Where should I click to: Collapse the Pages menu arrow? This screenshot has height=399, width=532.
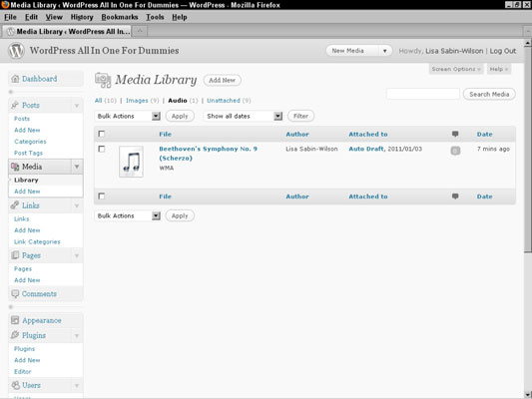[x=77, y=255]
